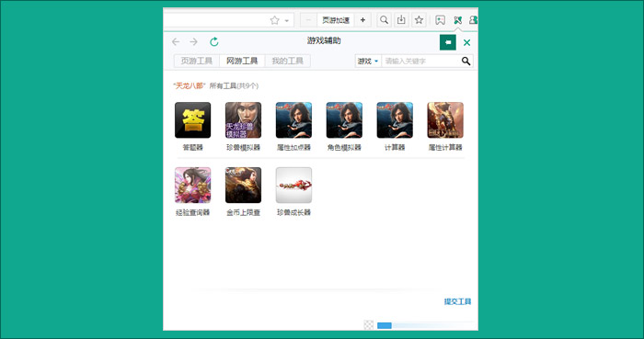644x339 pixels.
Task: Open the 提交工具 link
Action: pyautogui.click(x=457, y=301)
